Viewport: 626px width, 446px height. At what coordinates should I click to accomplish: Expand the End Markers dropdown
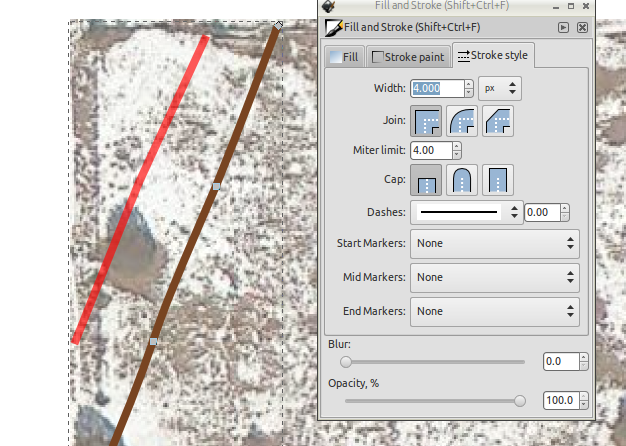pos(494,311)
